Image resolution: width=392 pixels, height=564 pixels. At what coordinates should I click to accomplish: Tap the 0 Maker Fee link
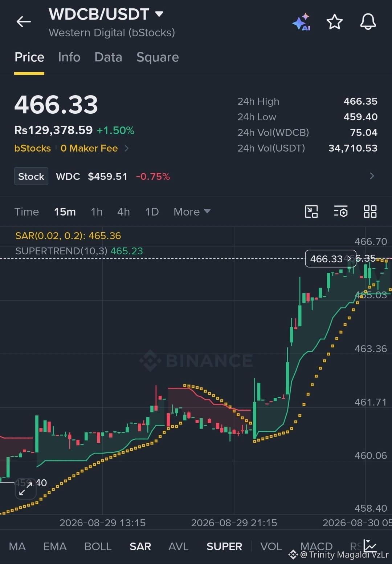tap(89, 148)
